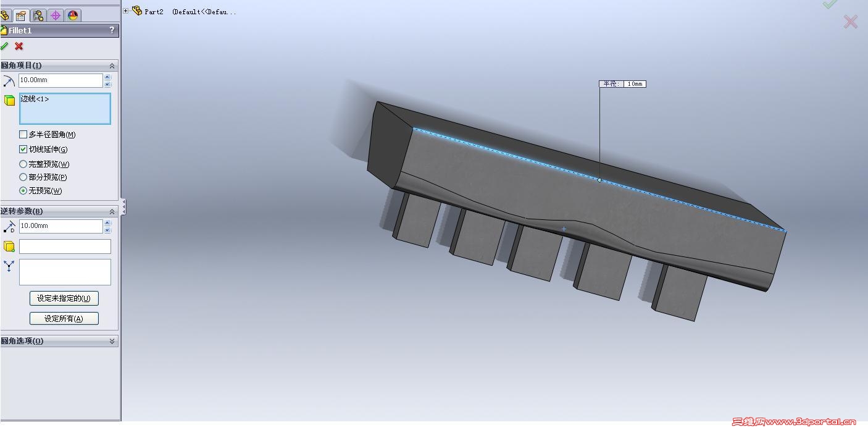868x430 pixels.
Task: Click the 设定所有(A) button
Action: [x=64, y=319]
